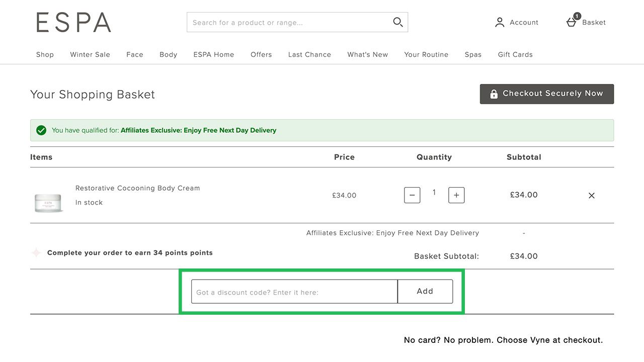Click the points sparkle icon
The image size is (644, 362).
36,253
